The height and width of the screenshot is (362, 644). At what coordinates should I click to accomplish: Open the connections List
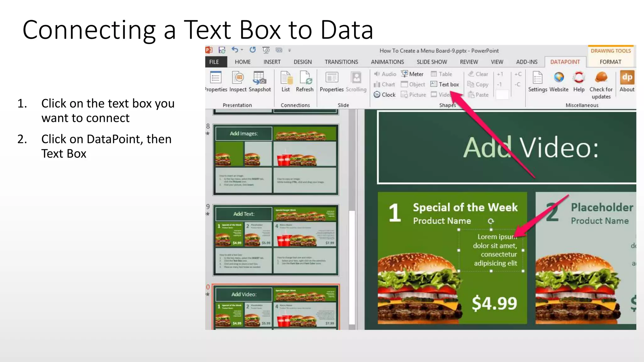pos(286,82)
